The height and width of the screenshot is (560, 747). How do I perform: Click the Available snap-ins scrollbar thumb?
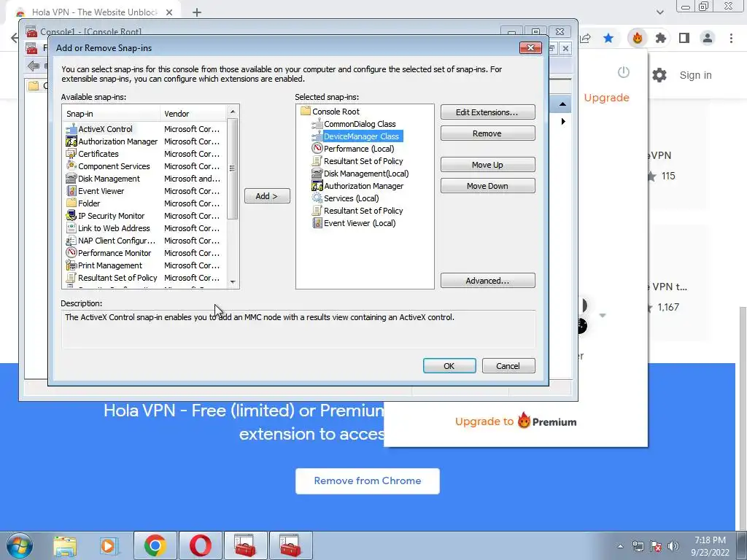click(233, 168)
